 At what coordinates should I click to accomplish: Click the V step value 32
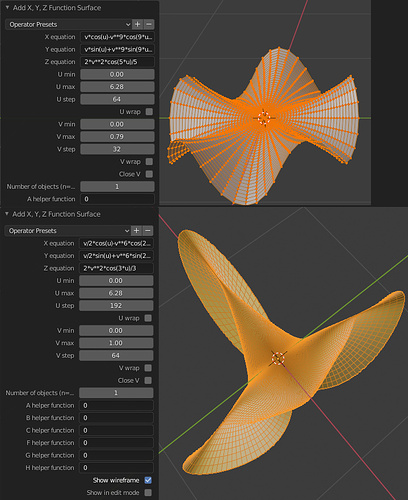[117, 149]
